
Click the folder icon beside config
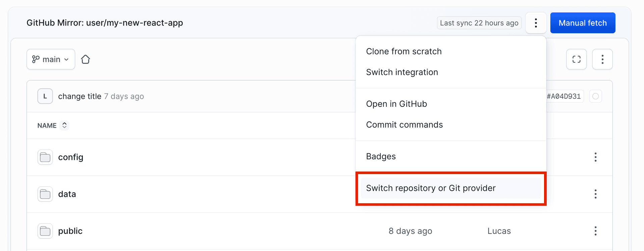tap(45, 157)
